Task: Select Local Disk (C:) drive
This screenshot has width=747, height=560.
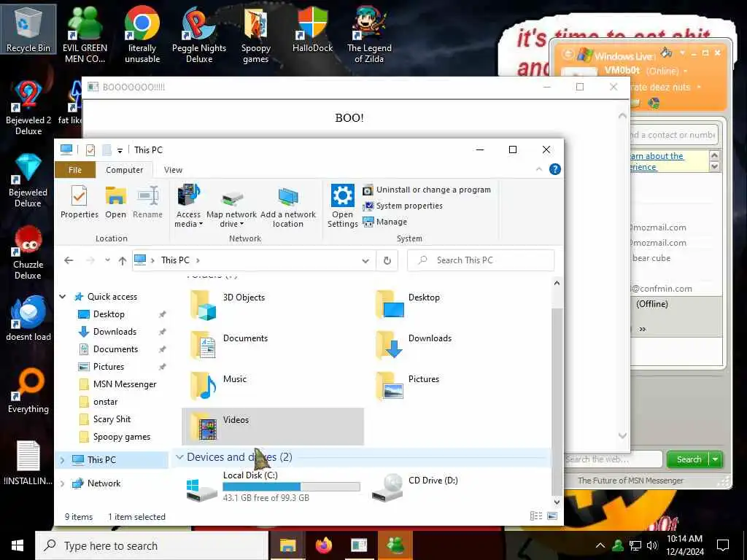Action: 273,486
